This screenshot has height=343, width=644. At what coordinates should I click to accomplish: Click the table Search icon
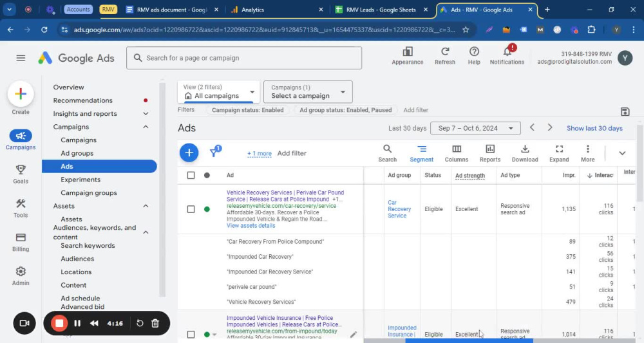coord(387,153)
